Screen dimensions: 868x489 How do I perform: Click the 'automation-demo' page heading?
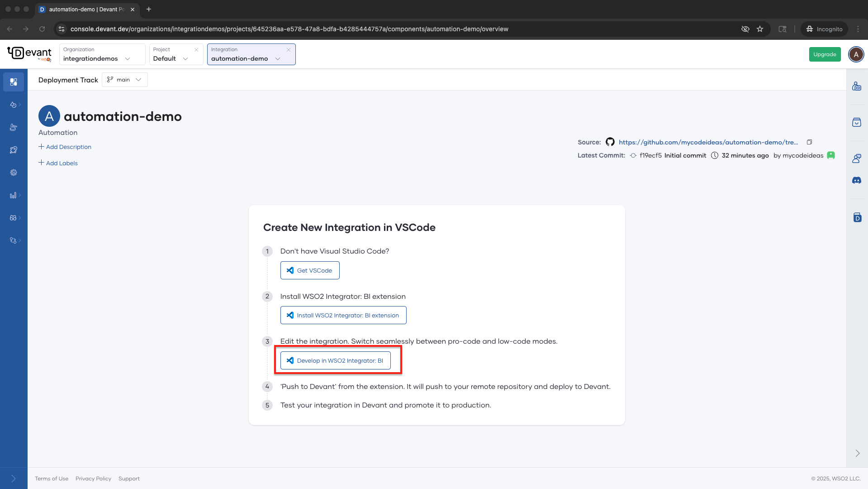click(x=123, y=116)
